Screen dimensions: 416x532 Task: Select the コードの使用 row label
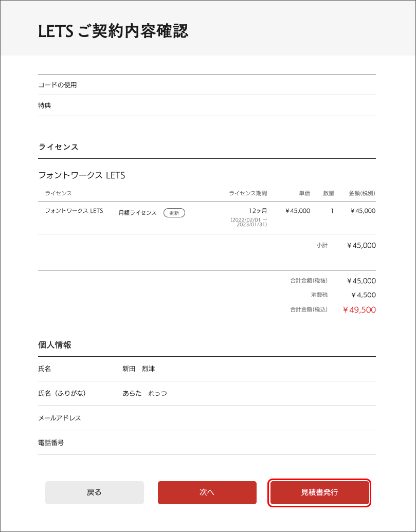(58, 85)
